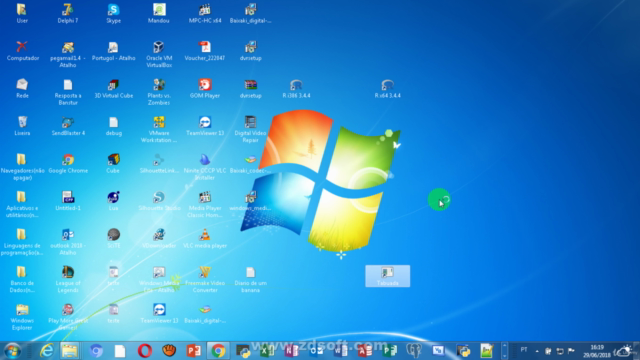
Task: Open PowerPoint from the taskbar
Action: (x=193, y=351)
